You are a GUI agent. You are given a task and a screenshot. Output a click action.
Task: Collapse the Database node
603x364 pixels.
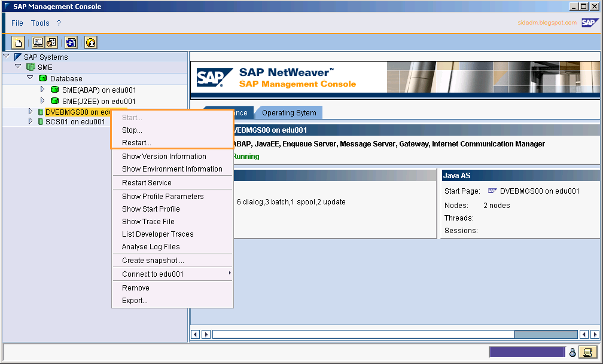30,77
